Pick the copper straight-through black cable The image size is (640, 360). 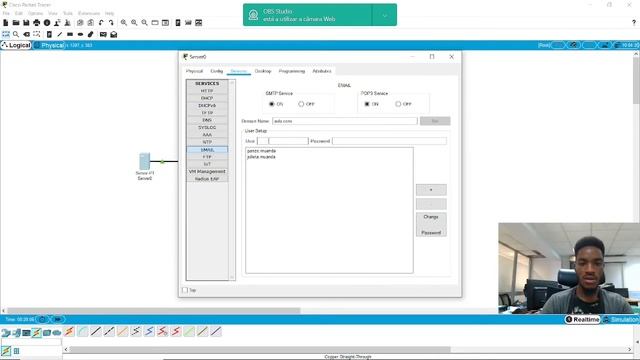click(x=96, y=331)
